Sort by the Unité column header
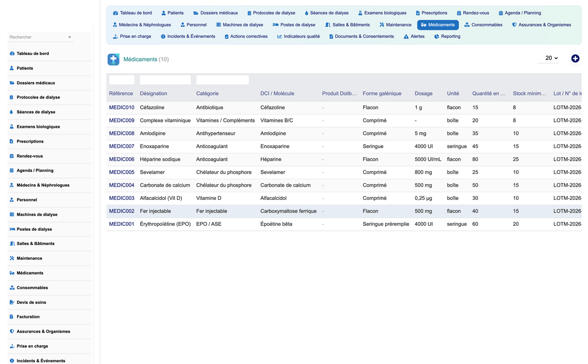Screen dimensions: 588x364 coord(453,94)
